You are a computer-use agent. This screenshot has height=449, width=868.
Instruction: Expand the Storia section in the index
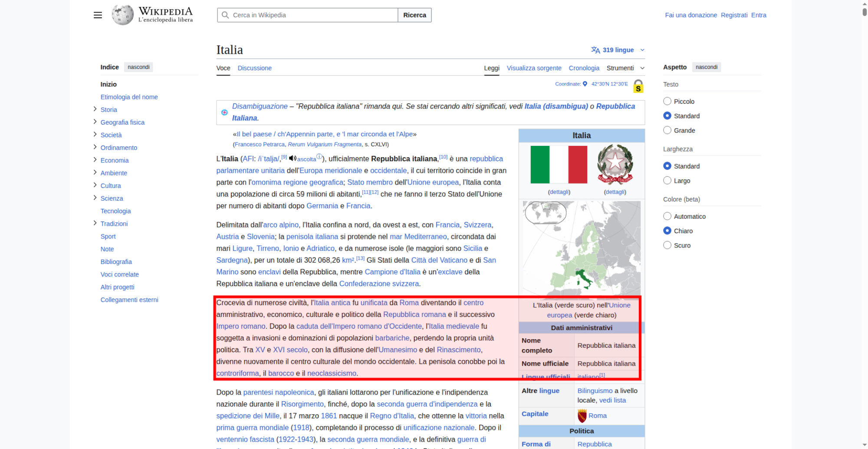point(95,109)
